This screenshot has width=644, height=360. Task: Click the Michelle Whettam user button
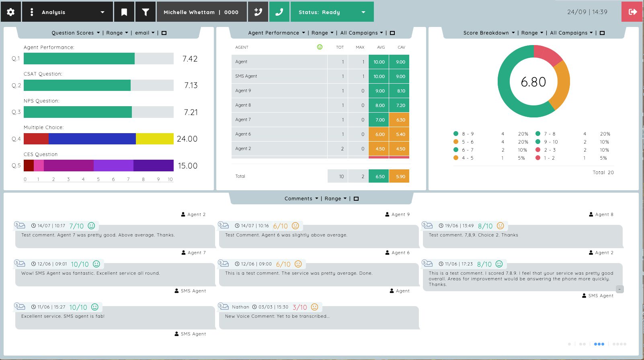pyautogui.click(x=201, y=12)
